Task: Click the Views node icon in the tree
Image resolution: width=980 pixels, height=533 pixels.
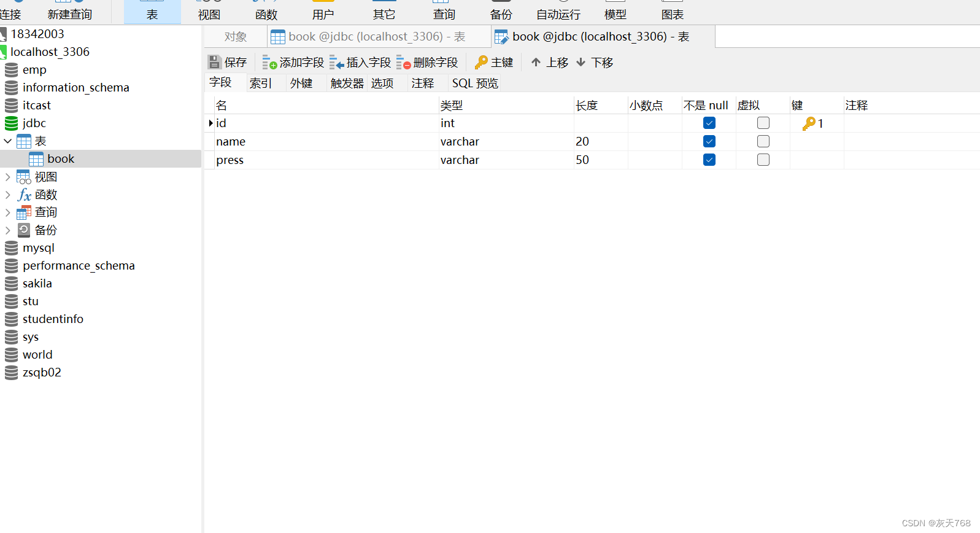Action: (x=24, y=177)
